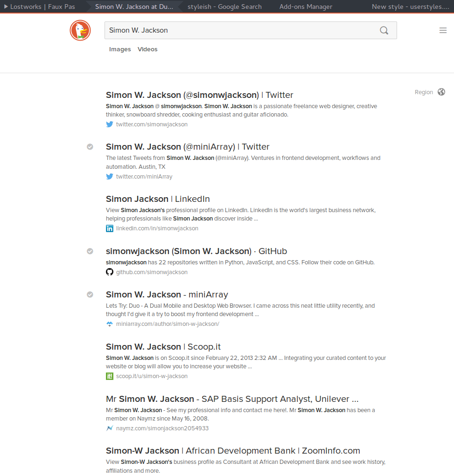
Task: Click the Simon Jackson LinkedIn result heading
Action: [158, 199]
